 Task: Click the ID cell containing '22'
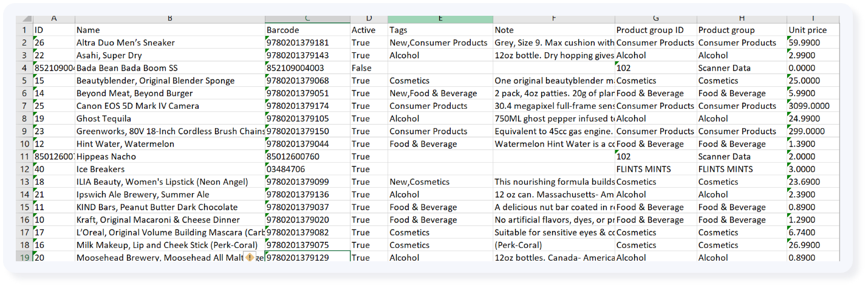(54, 55)
